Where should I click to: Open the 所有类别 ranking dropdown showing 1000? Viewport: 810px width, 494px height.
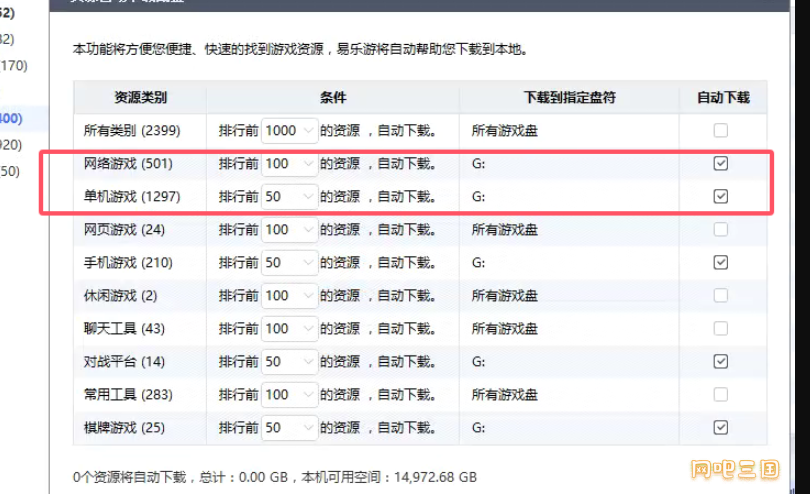[289, 130]
